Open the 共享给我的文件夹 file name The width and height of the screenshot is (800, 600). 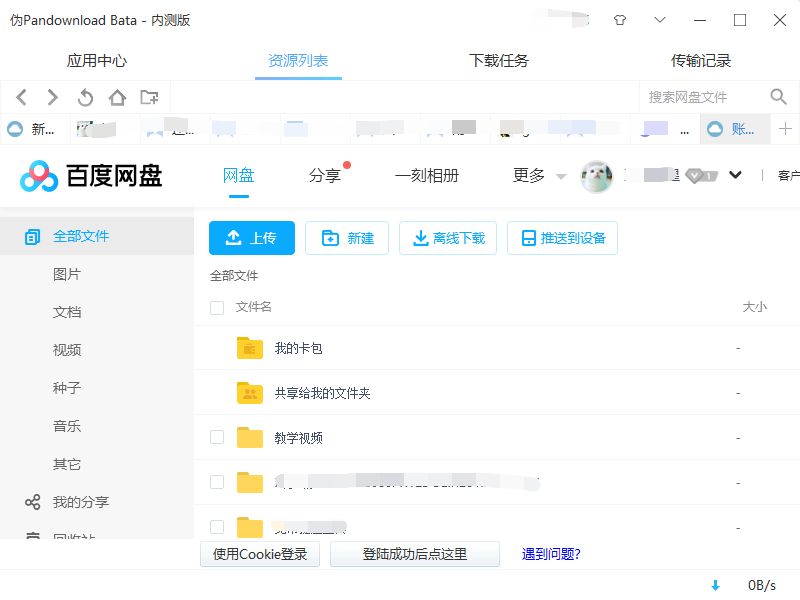322,393
